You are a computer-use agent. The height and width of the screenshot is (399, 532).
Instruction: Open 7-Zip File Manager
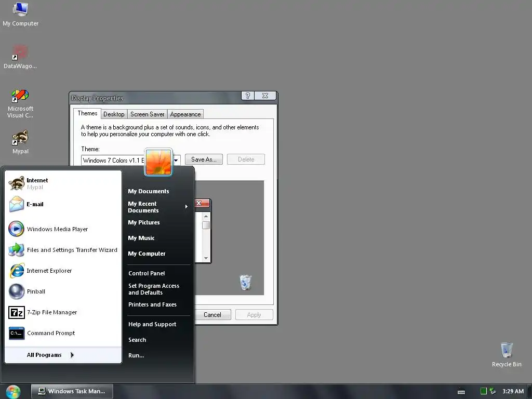tap(63, 312)
